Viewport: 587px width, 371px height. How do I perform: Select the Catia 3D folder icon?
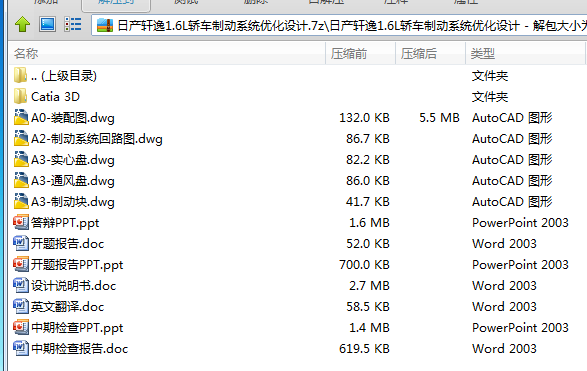coord(21,97)
